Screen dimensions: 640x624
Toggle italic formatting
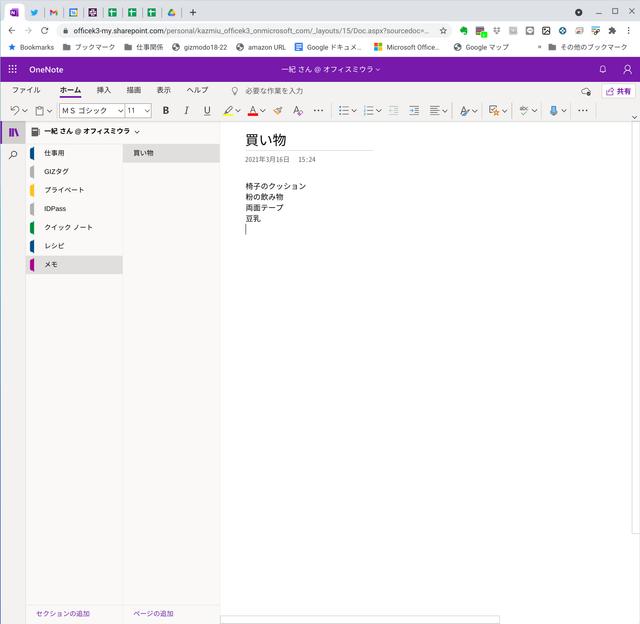(186, 111)
